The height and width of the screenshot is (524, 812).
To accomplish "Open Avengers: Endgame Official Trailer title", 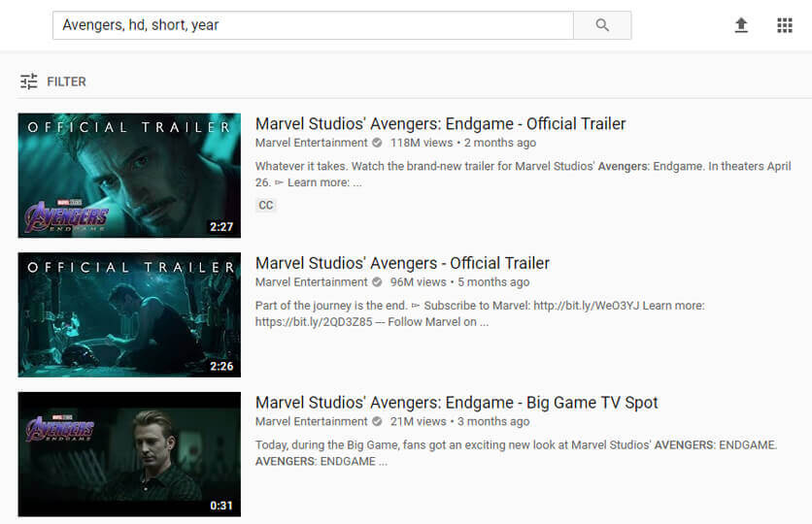I will pos(440,124).
